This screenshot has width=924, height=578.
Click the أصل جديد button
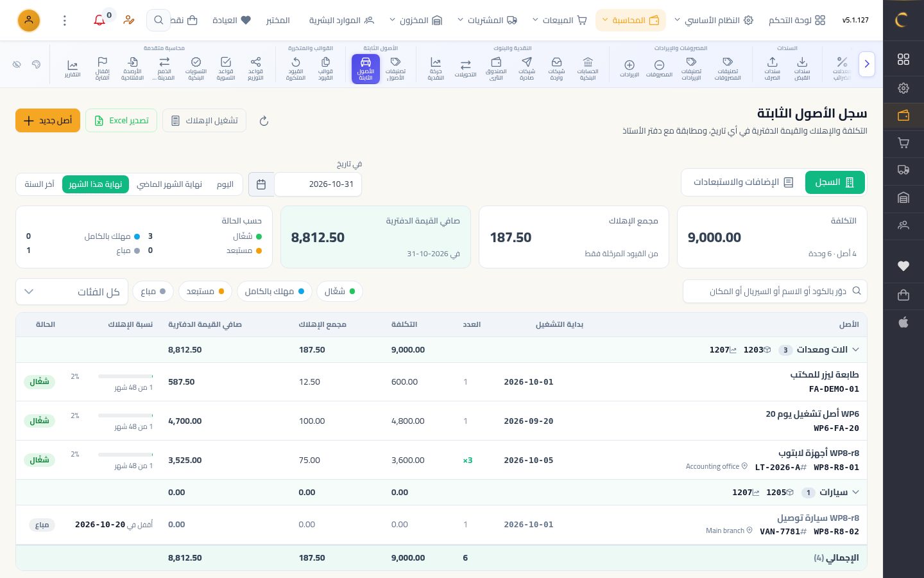pyautogui.click(x=47, y=121)
